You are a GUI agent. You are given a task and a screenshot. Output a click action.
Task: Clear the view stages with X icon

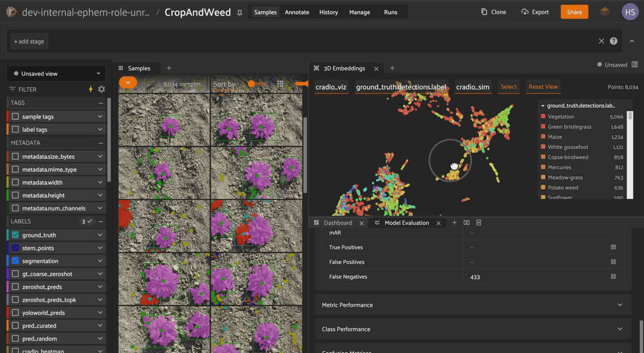pos(602,41)
